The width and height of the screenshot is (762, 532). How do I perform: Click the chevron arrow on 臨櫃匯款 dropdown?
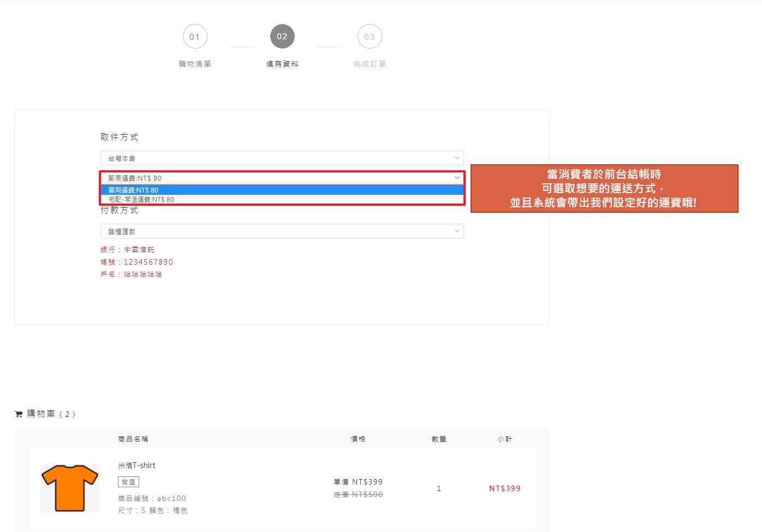[x=457, y=231]
